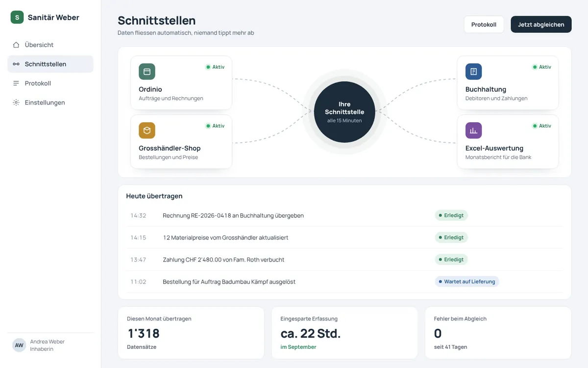The image size is (588, 368).
Task: Click the Andrea Weber name in the sidebar
Action: click(x=48, y=342)
